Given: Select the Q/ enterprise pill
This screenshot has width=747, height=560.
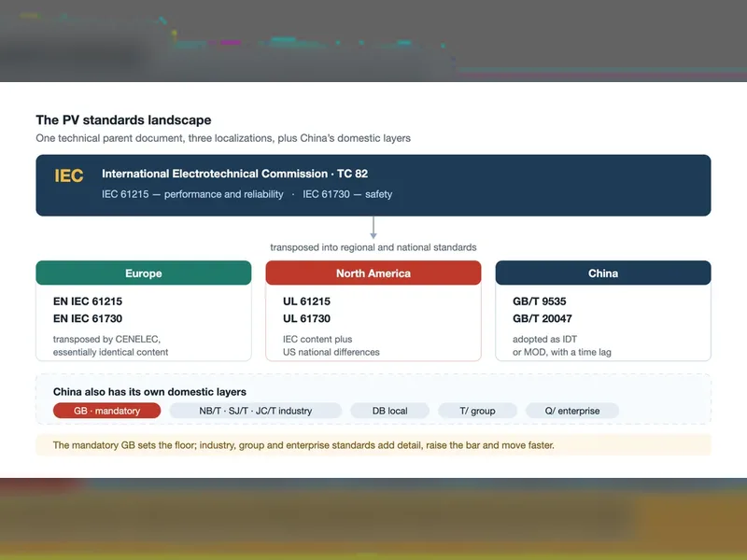Looking at the screenshot, I should pyautogui.click(x=572, y=411).
